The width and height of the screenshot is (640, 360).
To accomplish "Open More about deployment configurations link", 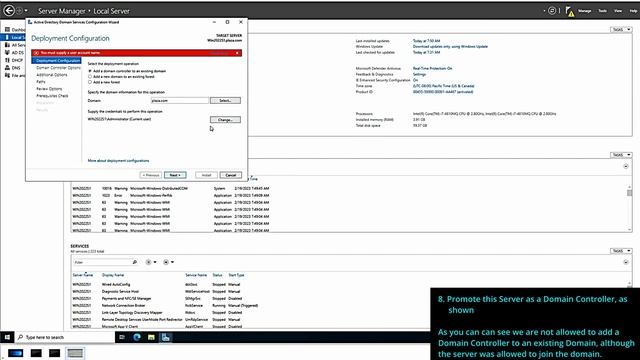I will coord(118,161).
